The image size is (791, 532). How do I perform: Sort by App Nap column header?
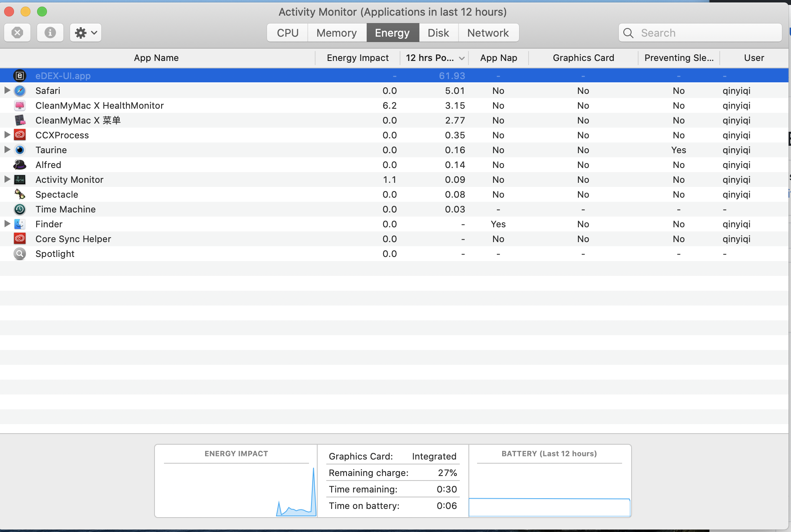(498, 58)
